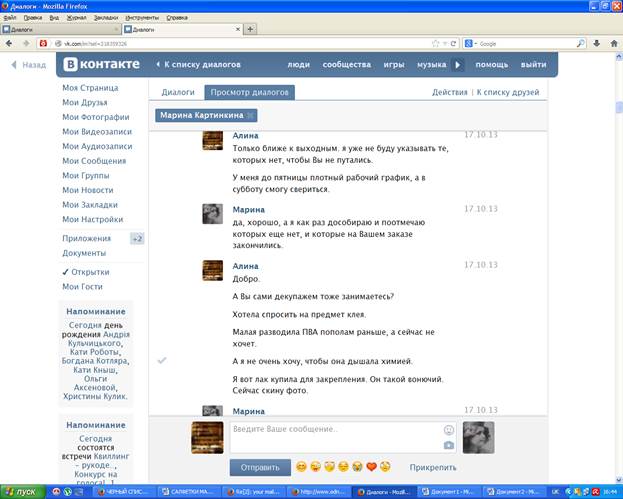Click Марина's large avatar near input box
The height and width of the screenshot is (499, 623).
click(478, 437)
